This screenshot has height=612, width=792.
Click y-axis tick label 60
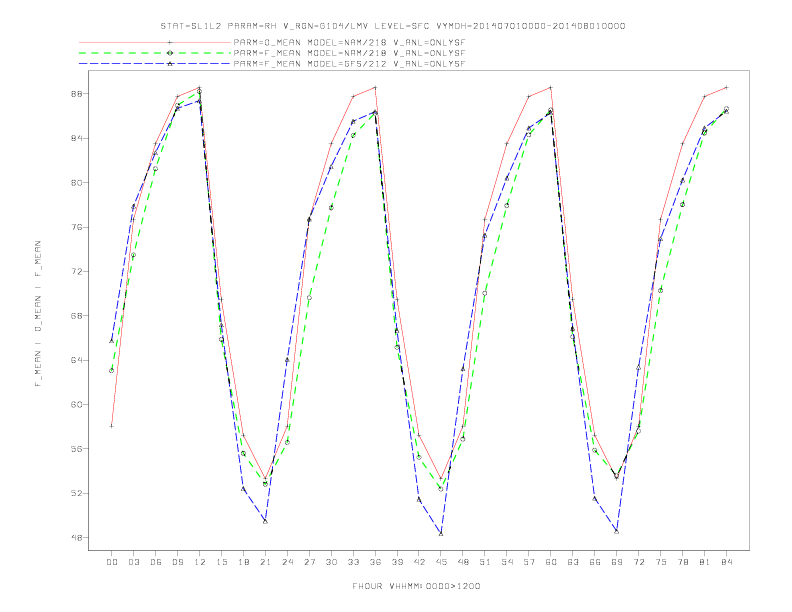point(76,404)
